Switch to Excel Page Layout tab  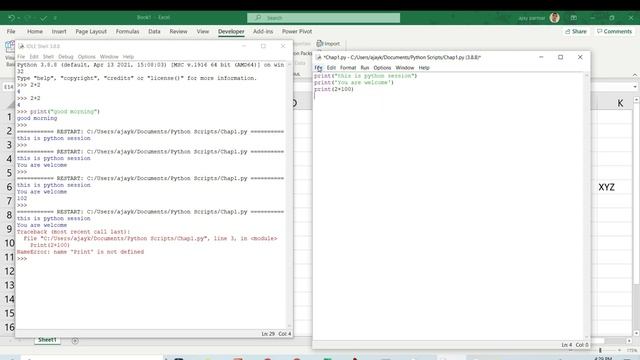(91, 31)
